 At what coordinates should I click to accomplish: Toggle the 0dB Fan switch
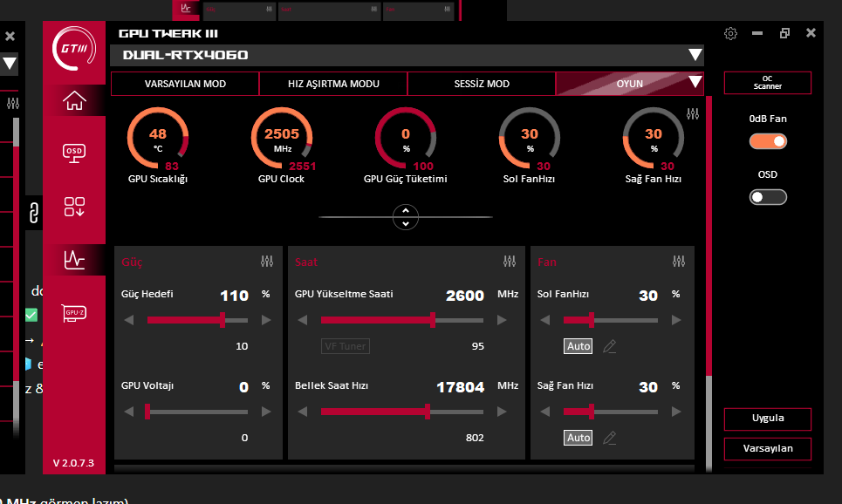(768, 141)
